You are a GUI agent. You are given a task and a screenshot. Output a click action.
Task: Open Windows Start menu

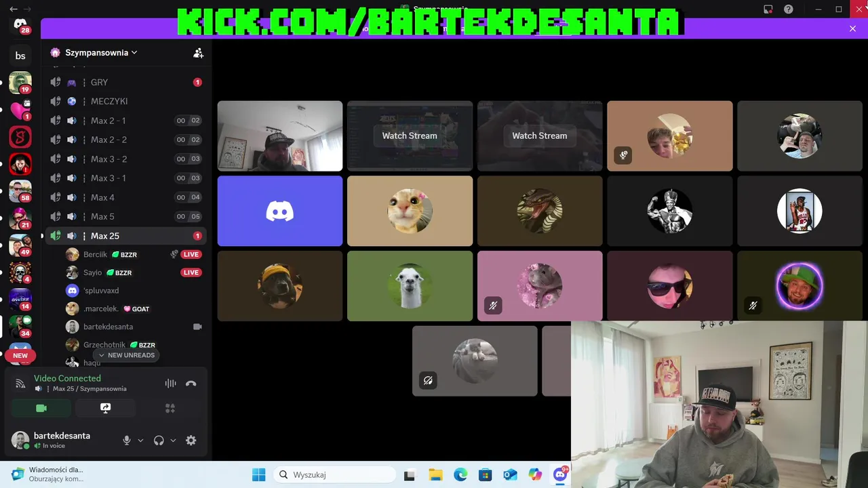pyautogui.click(x=258, y=474)
